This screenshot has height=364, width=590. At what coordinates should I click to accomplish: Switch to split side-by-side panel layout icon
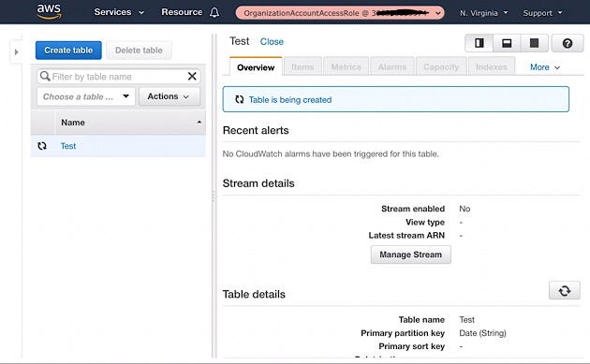(479, 43)
